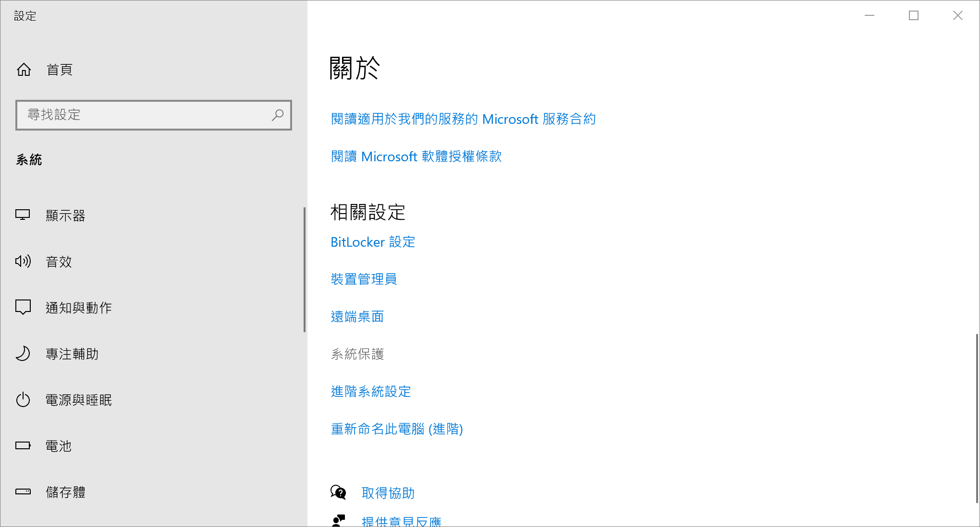980x527 pixels.
Task: Click into 尋找設定 search field
Action: 154,115
